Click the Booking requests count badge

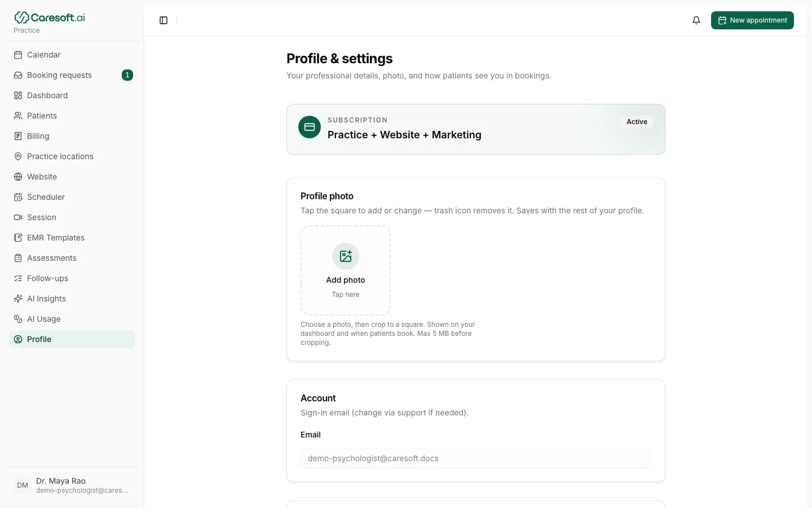127,75
